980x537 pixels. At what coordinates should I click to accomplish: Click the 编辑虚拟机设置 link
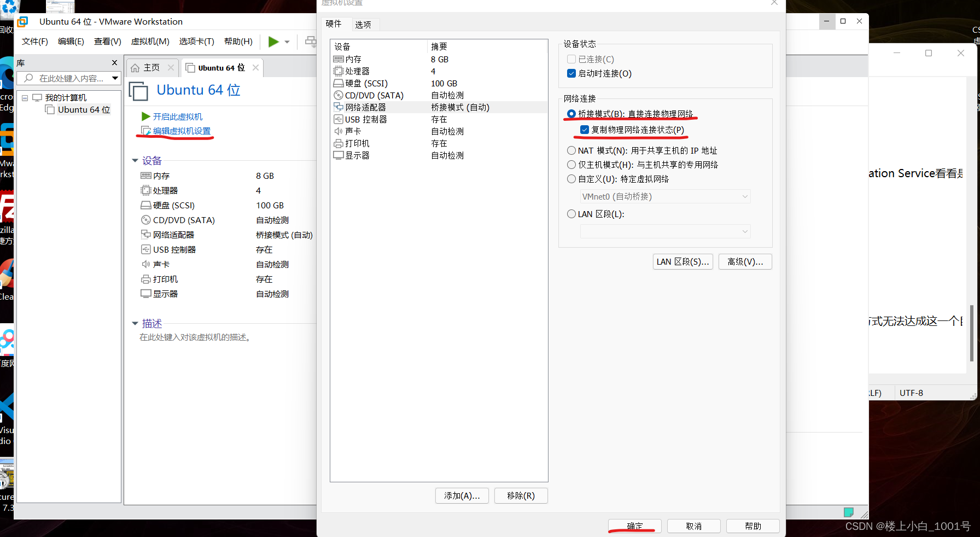point(182,131)
